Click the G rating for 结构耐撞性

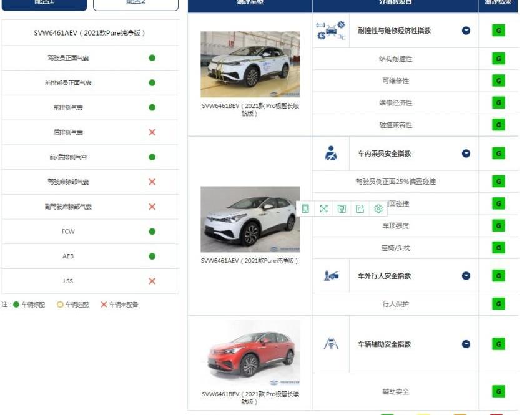[498, 59]
